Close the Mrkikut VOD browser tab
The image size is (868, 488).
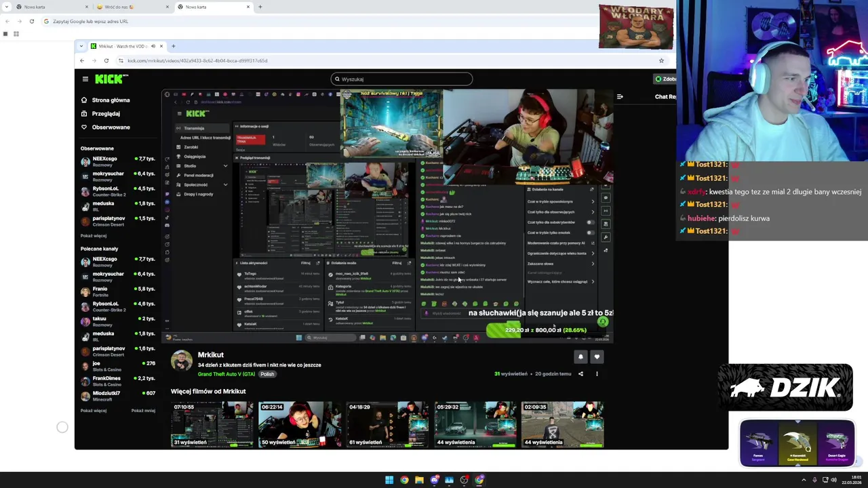(x=161, y=46)
